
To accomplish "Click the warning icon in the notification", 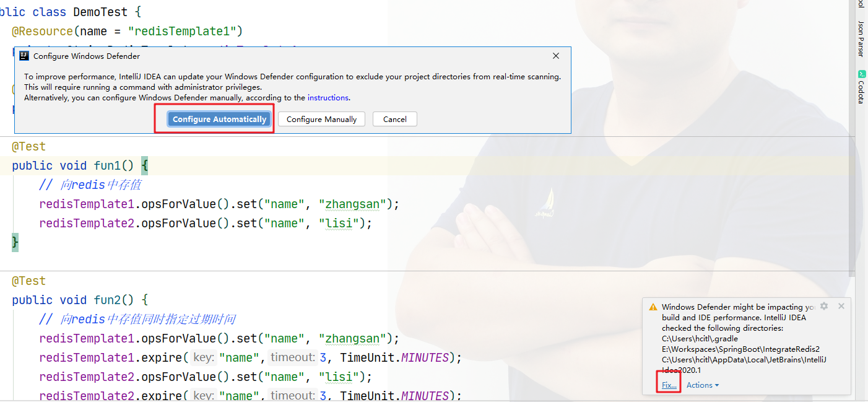I will pyautogui.click(x=653, y=307).
